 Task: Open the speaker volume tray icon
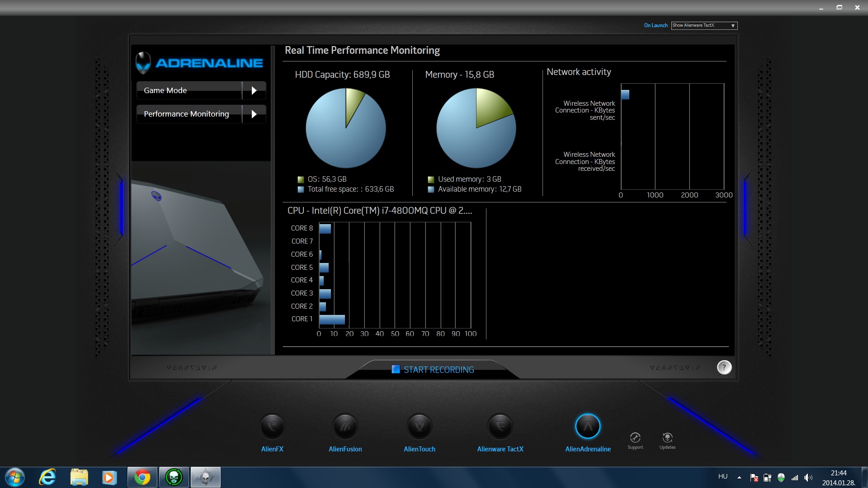pyautogui.click(x=808, y=477)
